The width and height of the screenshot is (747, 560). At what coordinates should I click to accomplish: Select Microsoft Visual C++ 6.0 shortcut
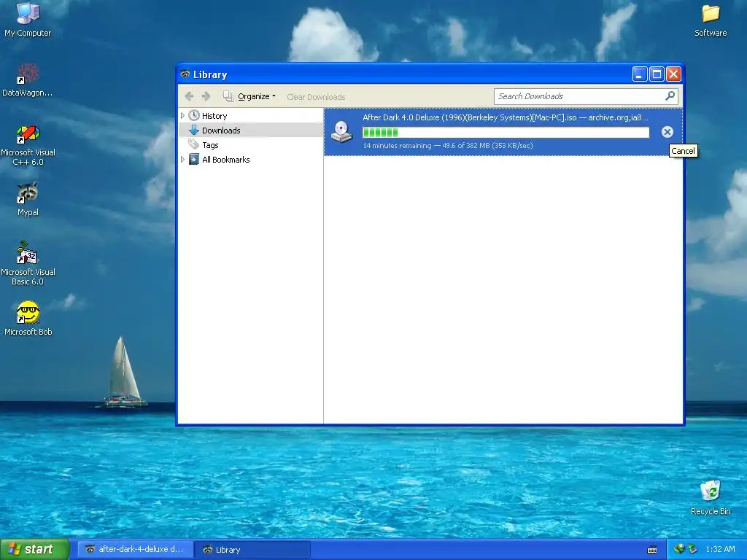28,145
